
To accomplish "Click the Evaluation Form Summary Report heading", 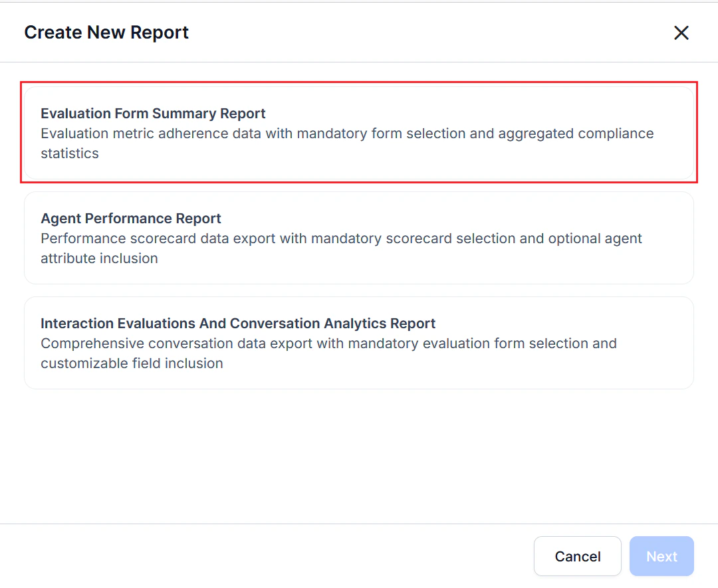I will (153, 113).
